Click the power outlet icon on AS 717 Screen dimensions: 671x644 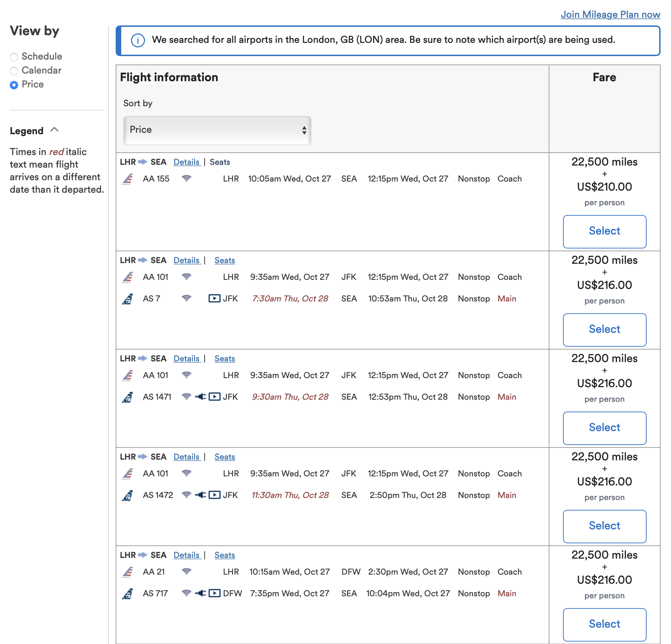(200, 593)
